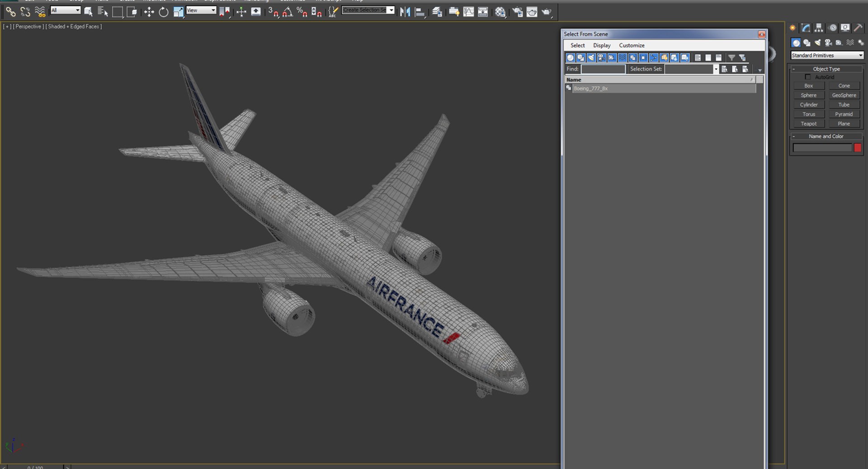868x469 pixels.
Task: Toggle Display Shapes filter in dialog
Action: click(x=581, y=57)
